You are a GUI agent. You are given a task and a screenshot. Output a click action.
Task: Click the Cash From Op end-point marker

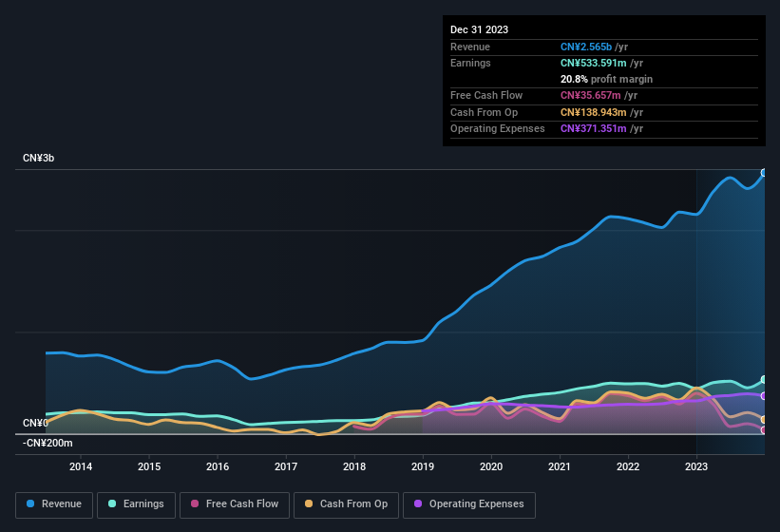pos(764,420)
